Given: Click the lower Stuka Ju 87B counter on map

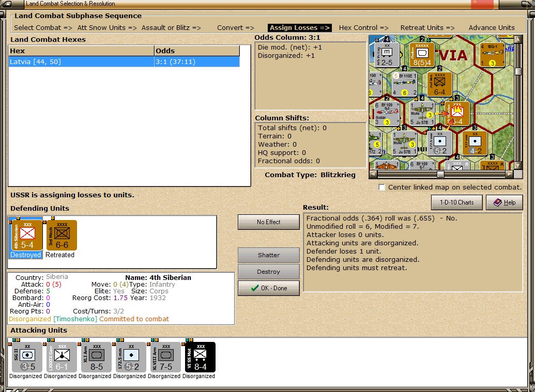Looking at the screenshot, I should (x=404, y=144).
